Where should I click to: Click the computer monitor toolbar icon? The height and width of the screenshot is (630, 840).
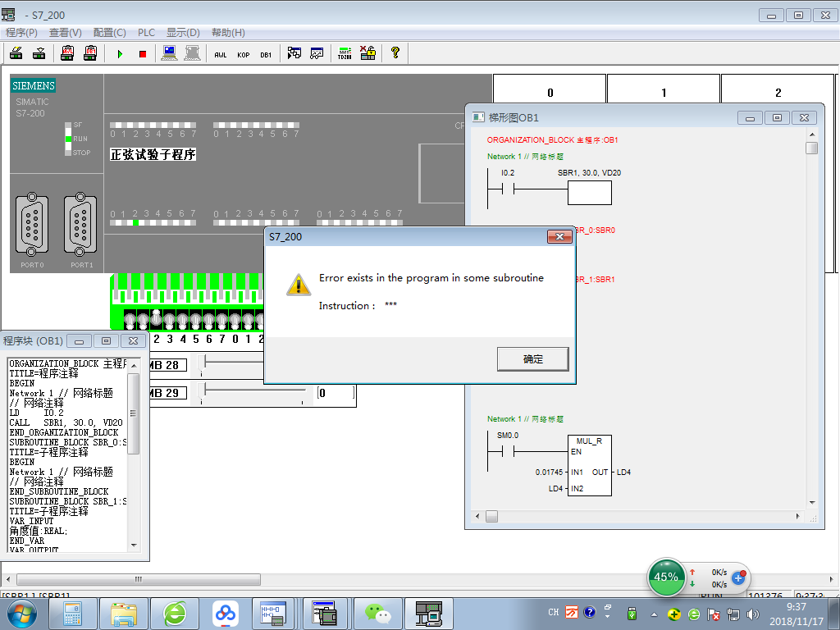point(169,53)
